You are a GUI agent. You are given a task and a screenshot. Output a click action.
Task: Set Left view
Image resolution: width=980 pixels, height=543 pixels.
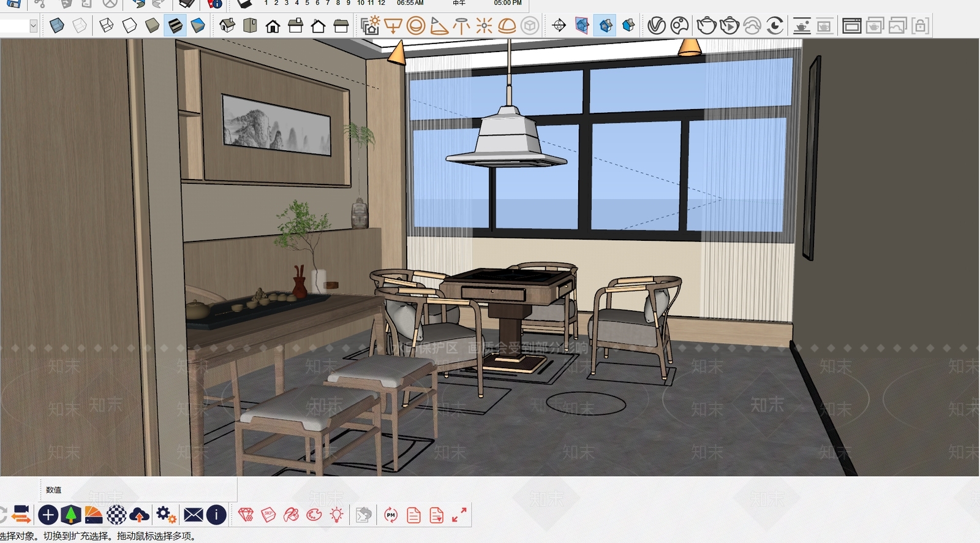(341, 26)
